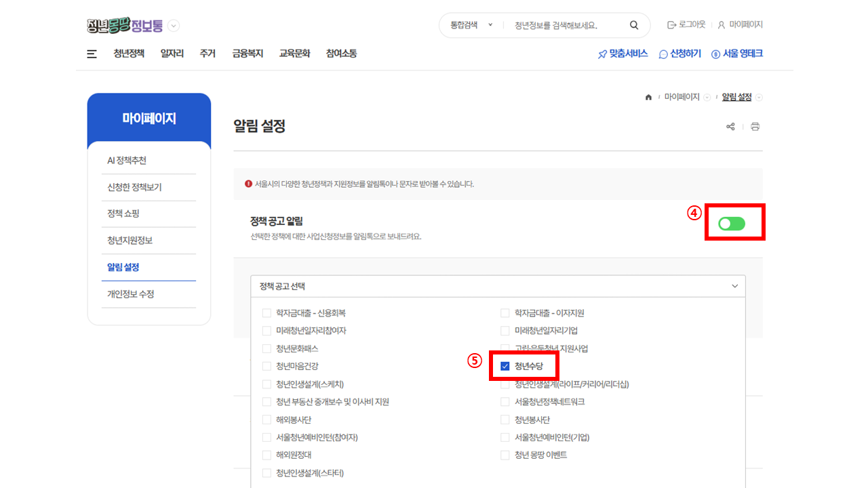
Task: Open the hamburger full menu icon
Action: [x=92, y=54]
